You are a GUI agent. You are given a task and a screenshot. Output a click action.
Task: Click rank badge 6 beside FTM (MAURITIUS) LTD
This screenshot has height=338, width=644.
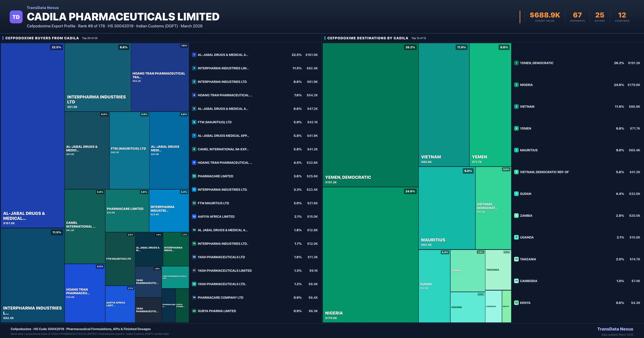(194, 122)
